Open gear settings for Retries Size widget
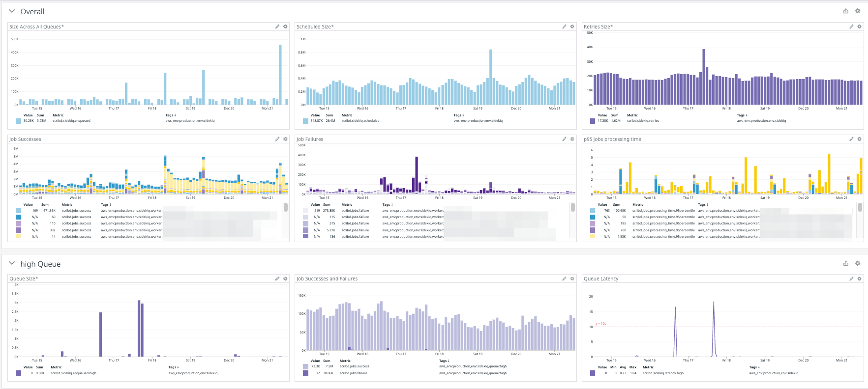Screen dimensions: 868x389 860,27
